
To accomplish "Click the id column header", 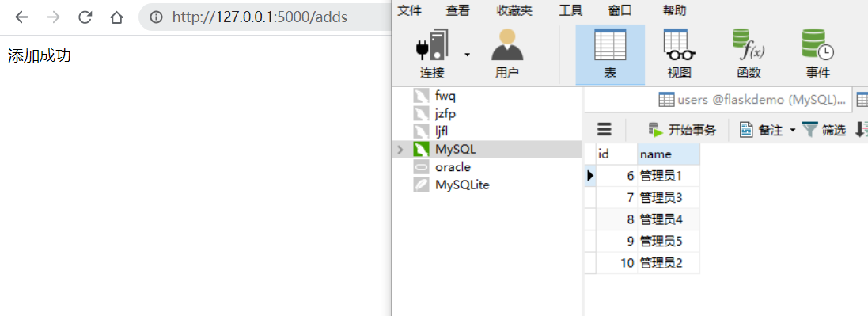I will [617, 154].
